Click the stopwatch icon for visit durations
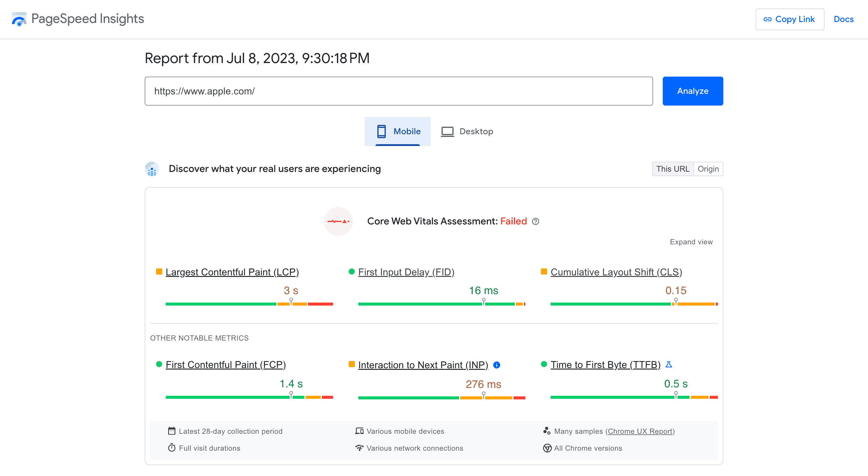868x476 pixels. (171, 448)
